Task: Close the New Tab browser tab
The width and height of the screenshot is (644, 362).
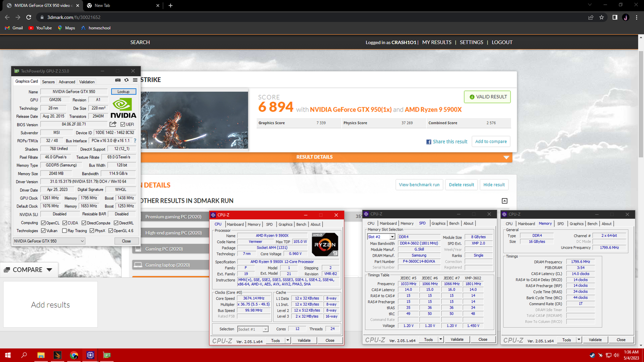Action: 158,5
